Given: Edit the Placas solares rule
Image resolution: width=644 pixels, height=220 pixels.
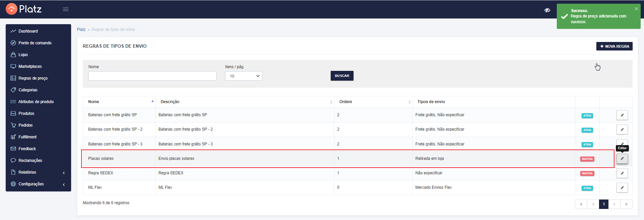Looking at the screenshot, I should pyautogui.click(x=622, y=159).
